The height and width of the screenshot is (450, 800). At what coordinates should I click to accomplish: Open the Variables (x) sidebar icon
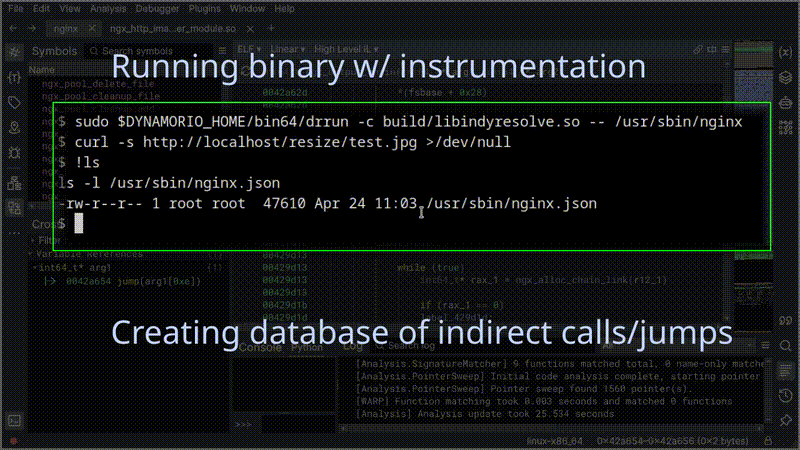click(x=786, y=53)
